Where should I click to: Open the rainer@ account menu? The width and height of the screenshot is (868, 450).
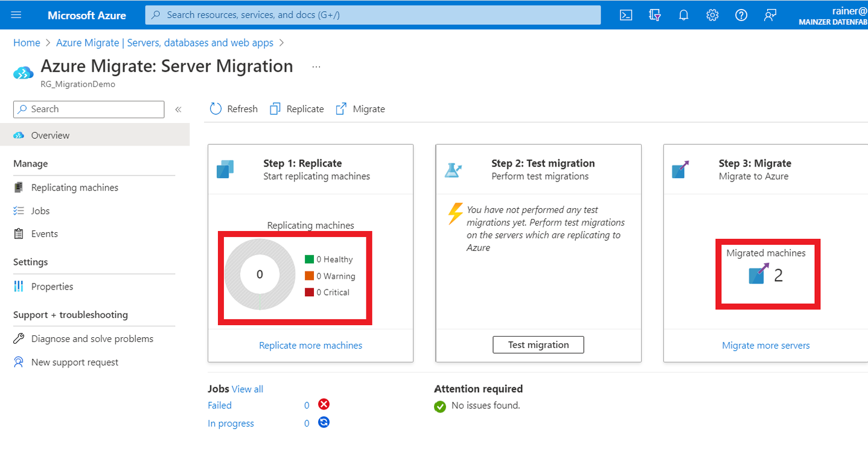pos(833,15)
